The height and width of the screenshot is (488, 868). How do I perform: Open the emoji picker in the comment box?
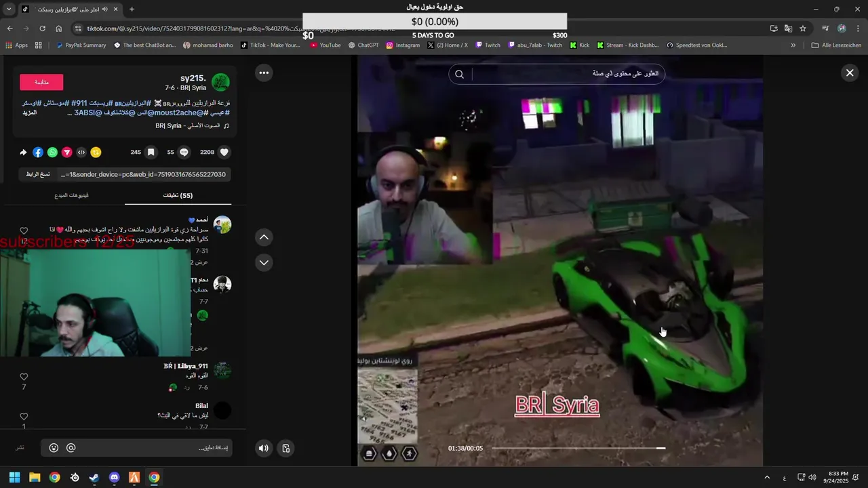pos(54,448)
